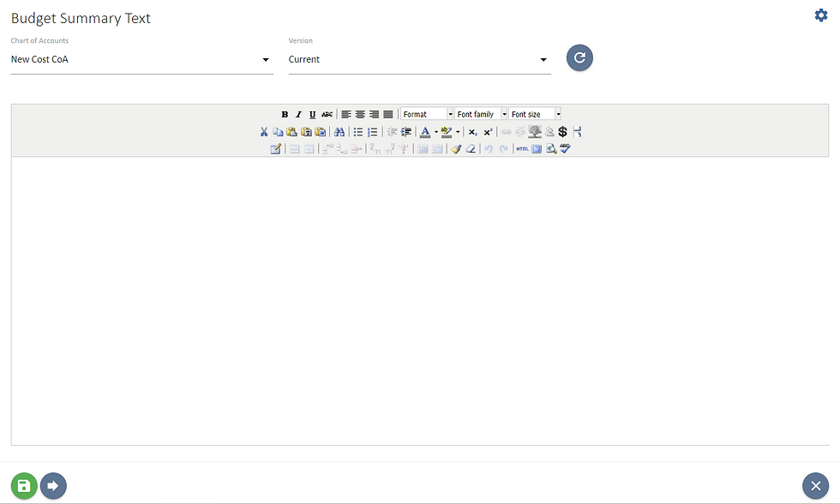Apply superscript formatting
Screen dimensions: 840x504
pos(488,132)
